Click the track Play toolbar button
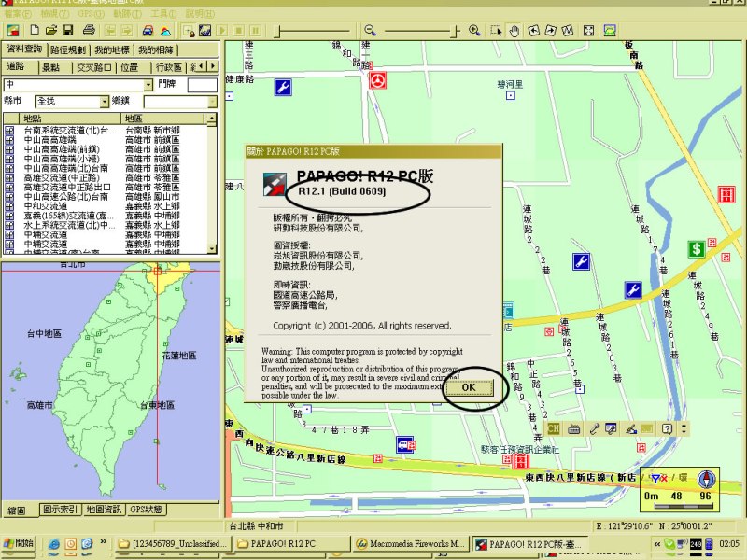Screen dimensions: 747x560 pyautogui.click(x=222, y=31)
